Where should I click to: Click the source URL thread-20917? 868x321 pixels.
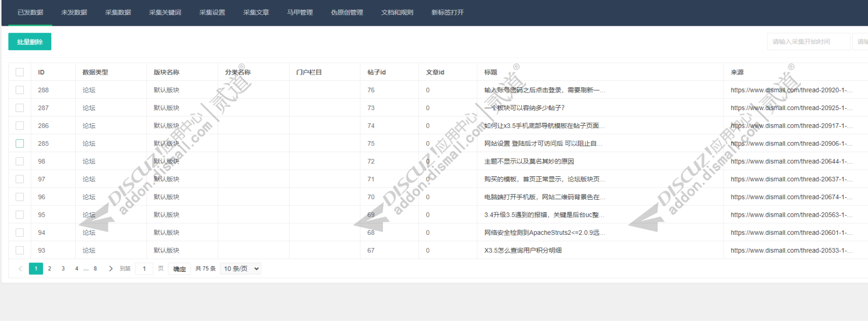coord(791,126)
